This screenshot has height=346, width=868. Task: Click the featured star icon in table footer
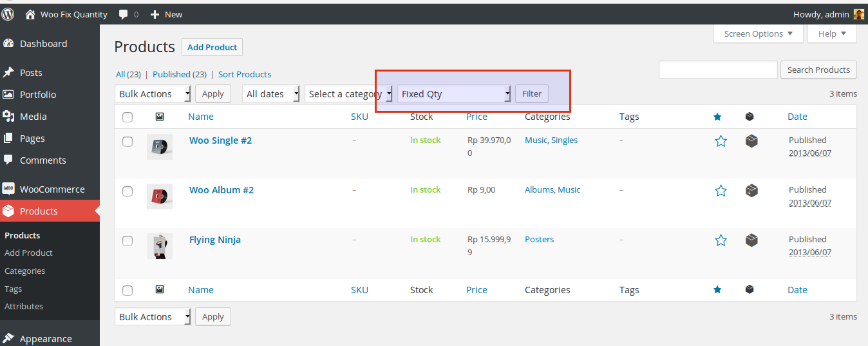[x=717, y=290]
